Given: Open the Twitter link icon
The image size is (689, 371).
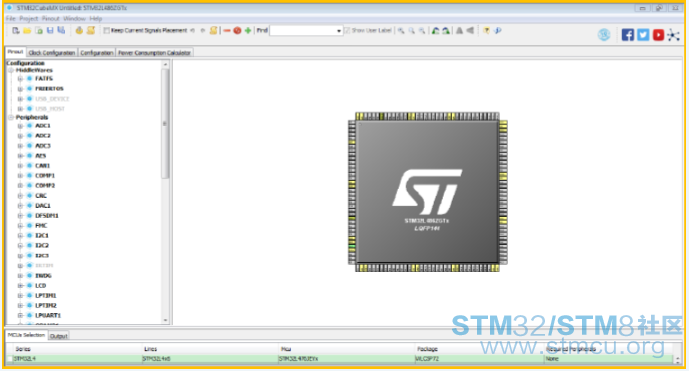Looking at the screenshot, I should pyautogui.click(x=643, y=35).
